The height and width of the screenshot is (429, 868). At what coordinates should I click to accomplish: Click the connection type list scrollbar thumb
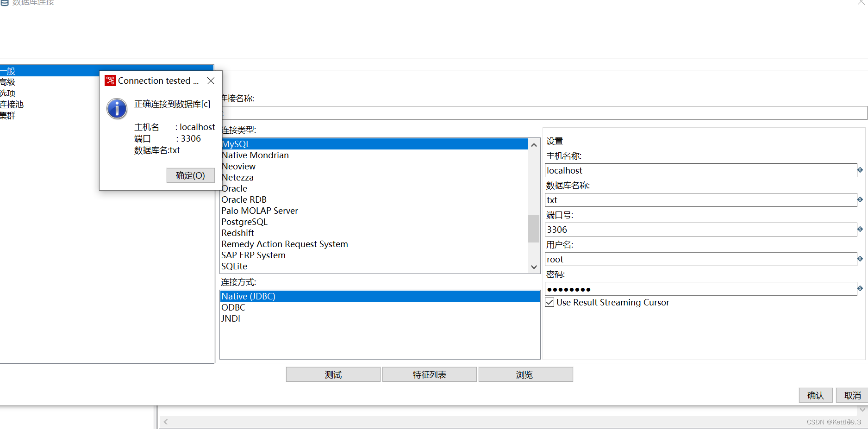coord(534,229)
